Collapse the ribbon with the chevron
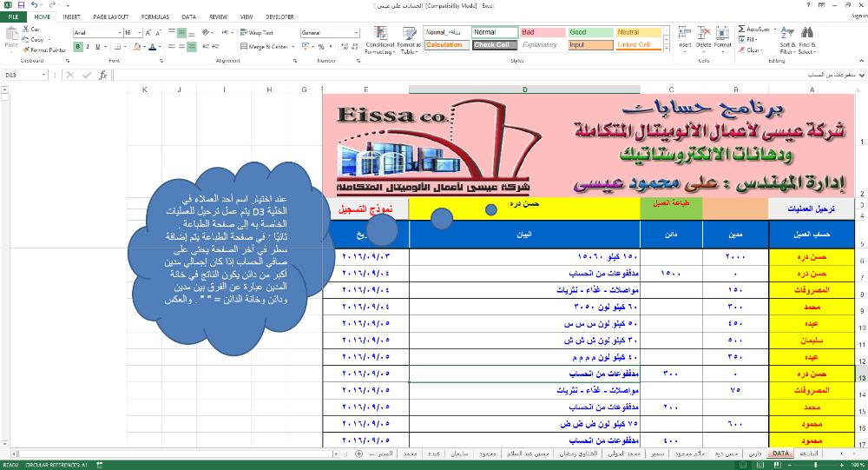 861,61
